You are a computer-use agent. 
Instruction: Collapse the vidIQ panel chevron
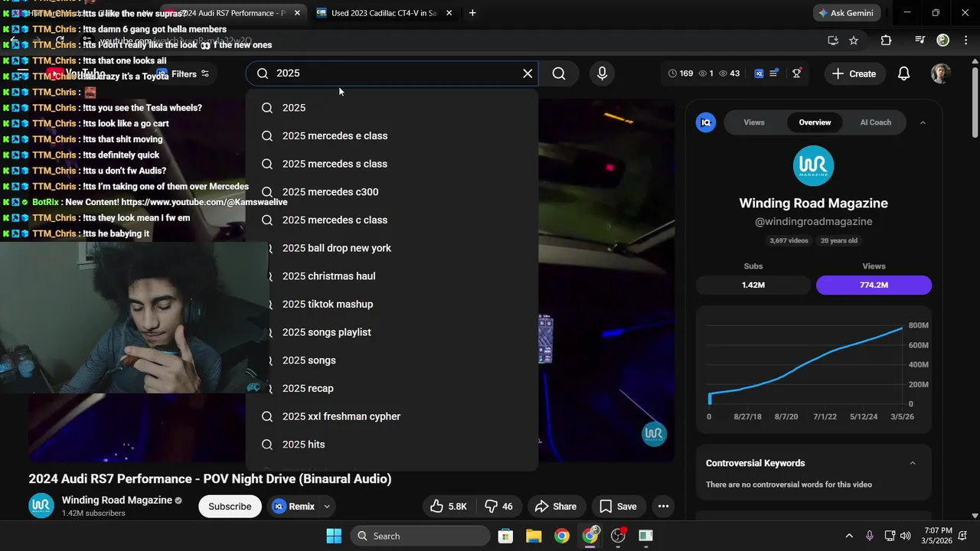coord(923,122)
